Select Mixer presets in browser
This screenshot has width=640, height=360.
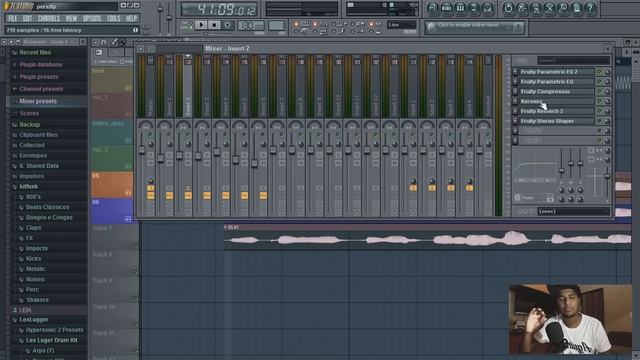click(x=38, y=101)
